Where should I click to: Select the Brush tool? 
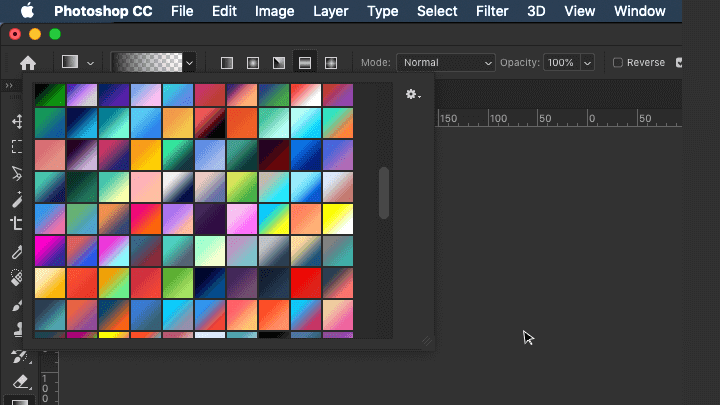[17, 304]
